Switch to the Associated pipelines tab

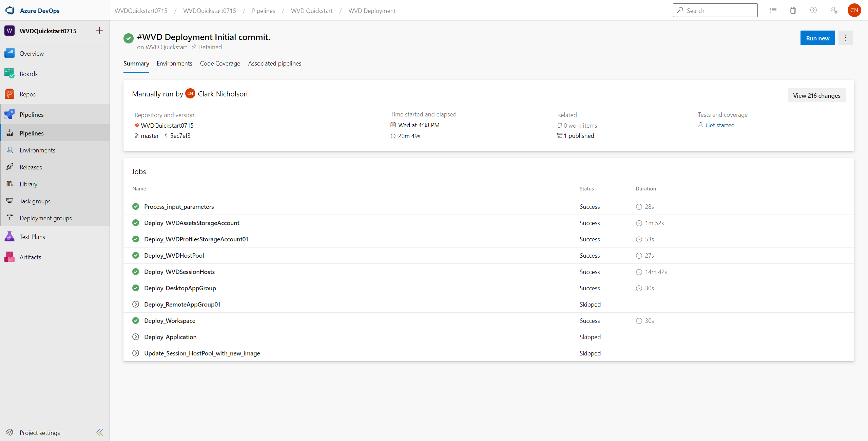click(x=274, y=63)
